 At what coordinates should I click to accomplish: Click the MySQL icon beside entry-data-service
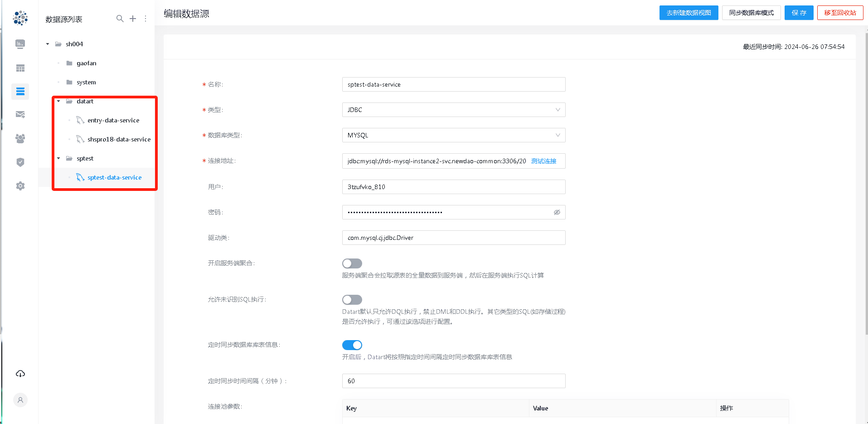(80, 120)
